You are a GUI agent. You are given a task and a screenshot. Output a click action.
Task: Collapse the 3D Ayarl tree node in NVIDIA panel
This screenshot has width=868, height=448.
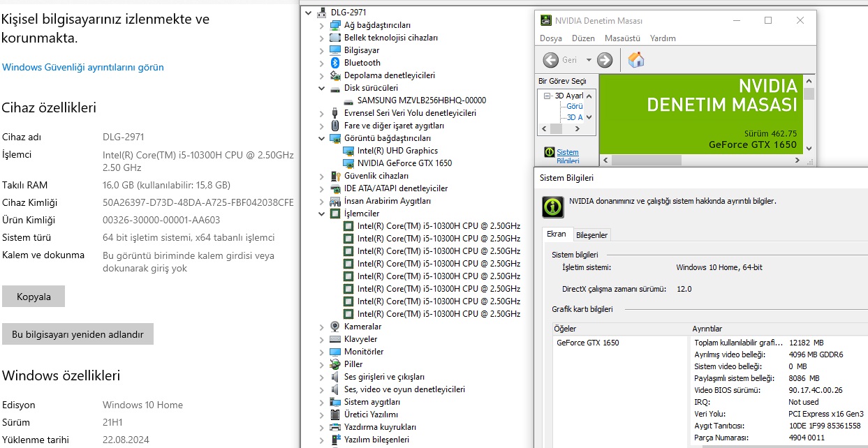[x=549, y=96]
